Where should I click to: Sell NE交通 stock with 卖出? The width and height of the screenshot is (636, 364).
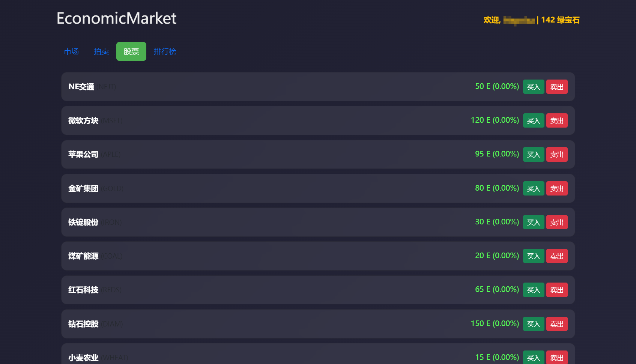557,87
